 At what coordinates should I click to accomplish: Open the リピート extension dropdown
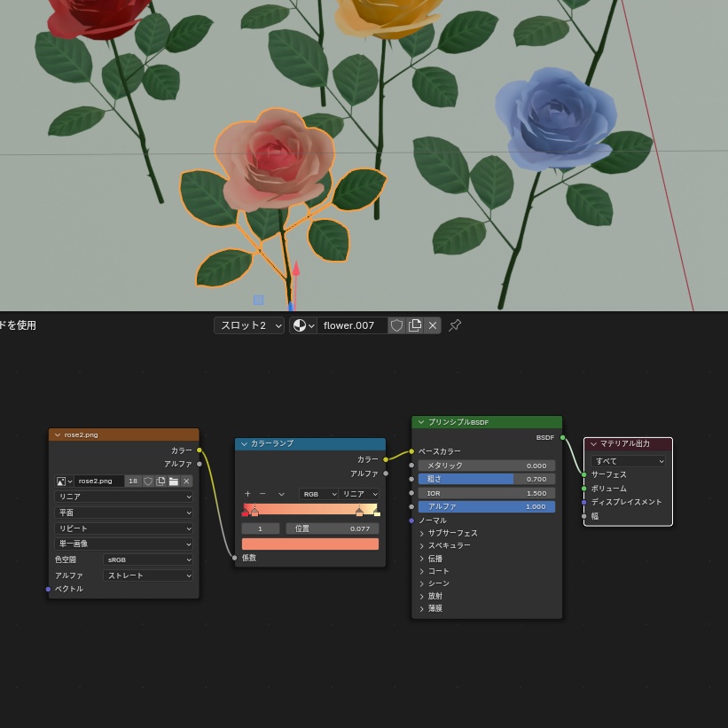(124, 528)
